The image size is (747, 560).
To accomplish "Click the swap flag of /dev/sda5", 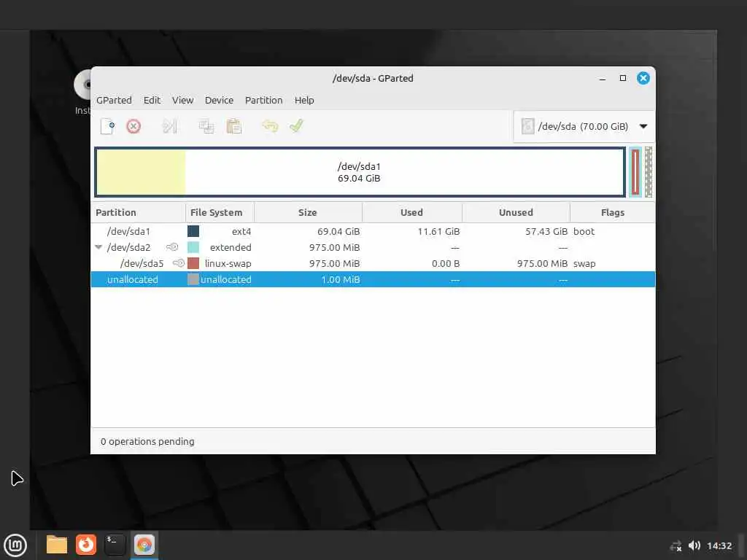I will [x=584, y=263].
